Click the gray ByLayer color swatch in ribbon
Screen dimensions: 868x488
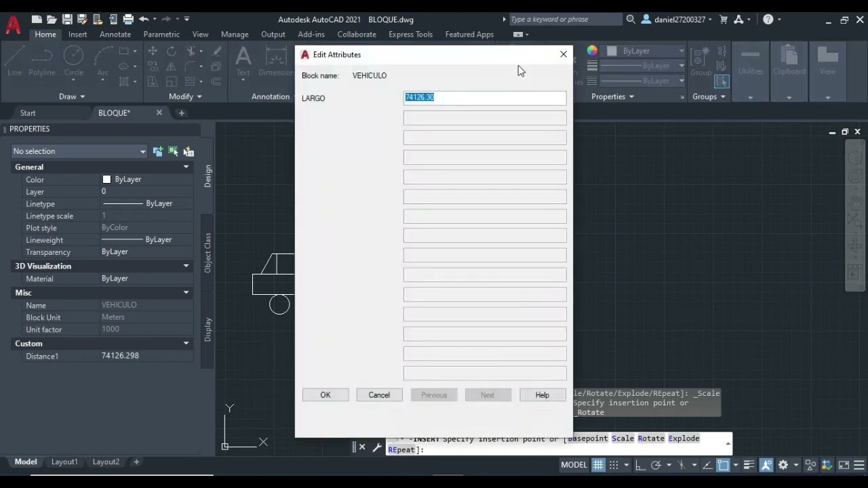612,51
